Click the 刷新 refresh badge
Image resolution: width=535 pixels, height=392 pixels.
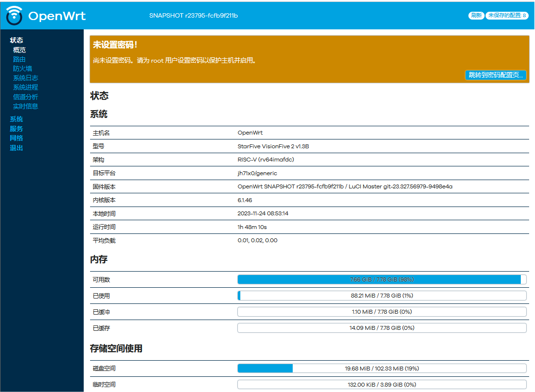click(x=476, y=16)
